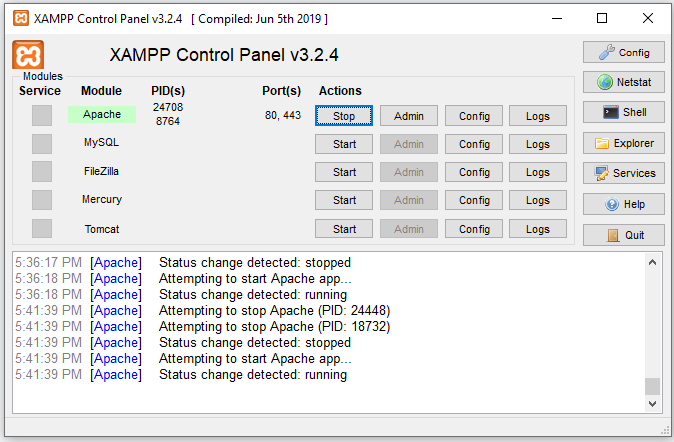Screen dimensions: 674x442
Task: Click the Apache ports 80, 443 value
Action: pos(283,115)
